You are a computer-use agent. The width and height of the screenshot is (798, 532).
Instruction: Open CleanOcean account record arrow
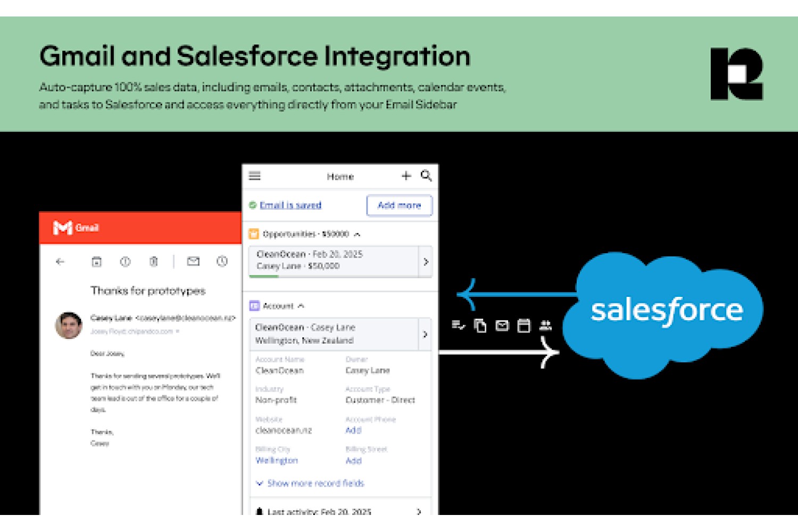[425, 334]
